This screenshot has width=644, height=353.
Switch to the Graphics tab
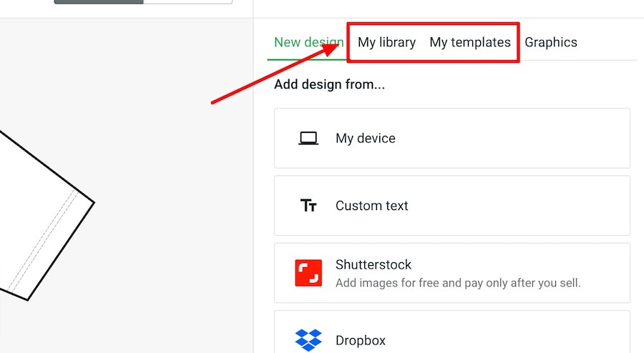point(551,42)
